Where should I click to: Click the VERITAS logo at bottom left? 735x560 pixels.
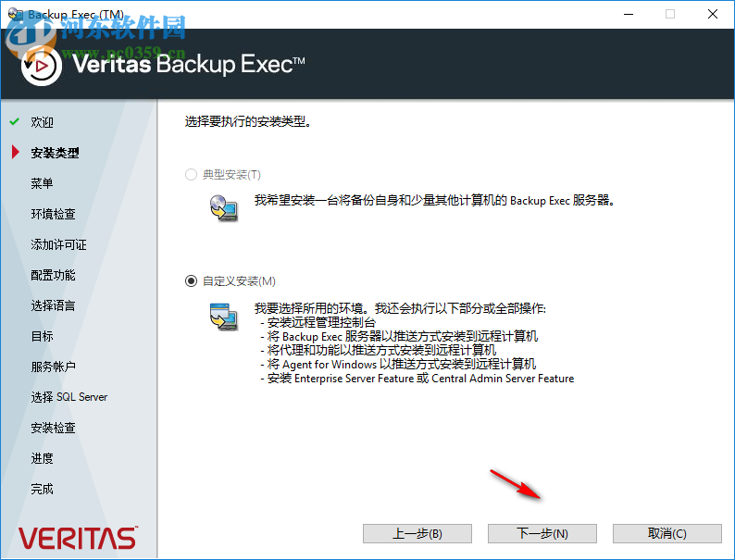[78, 538]
